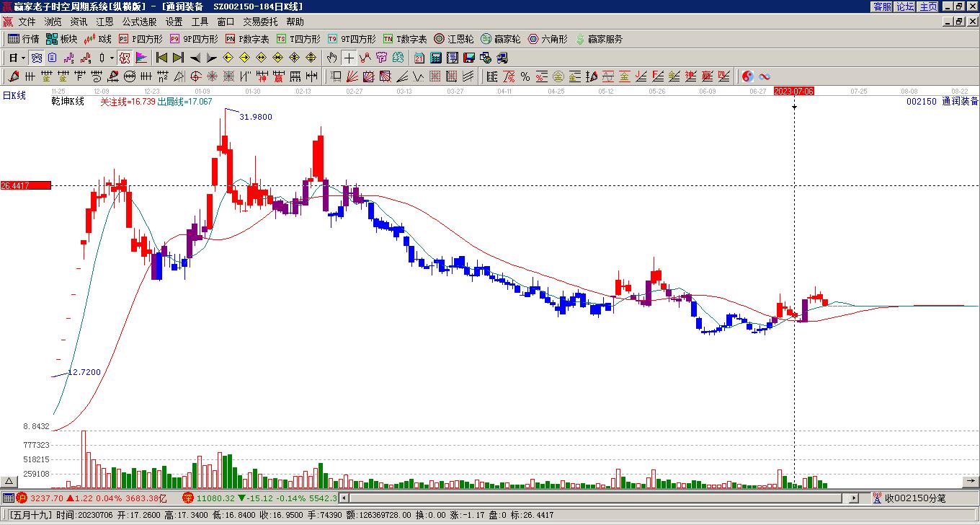This screenshot has width=980, height=525.
Task: Click the black left arrow icon
Action: coord(195,58)
